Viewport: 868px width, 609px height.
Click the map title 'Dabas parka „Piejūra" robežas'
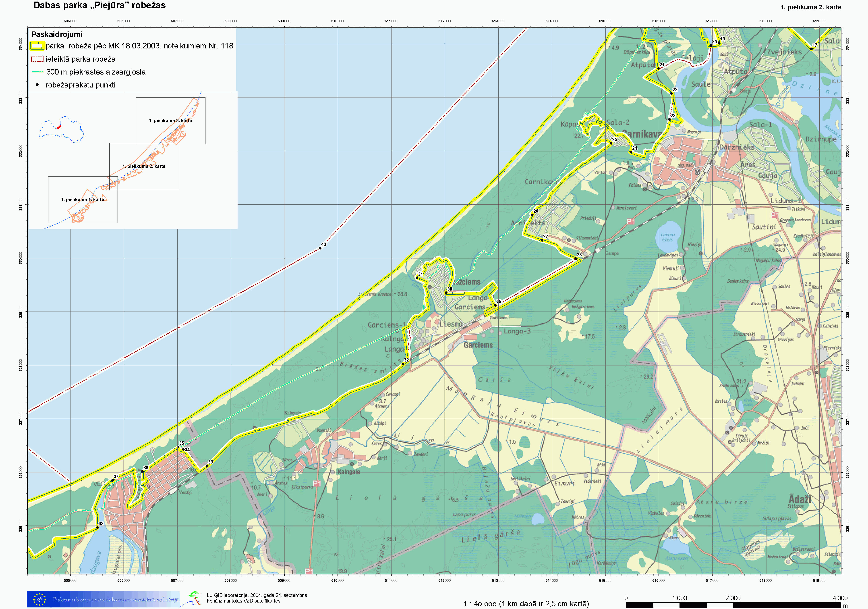(x=99, y=5)
